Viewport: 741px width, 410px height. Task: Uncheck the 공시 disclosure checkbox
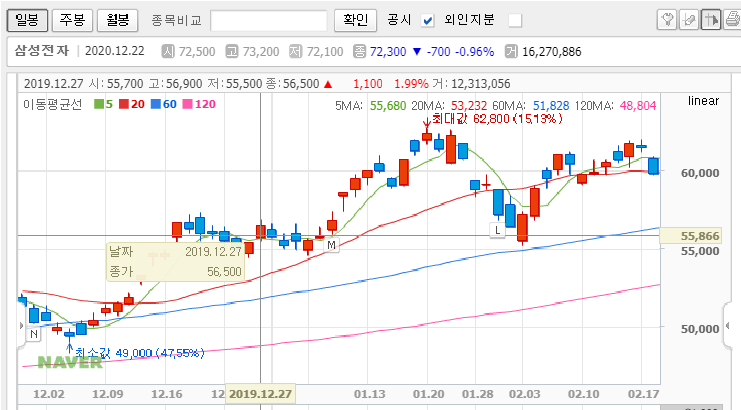[428, 21]
